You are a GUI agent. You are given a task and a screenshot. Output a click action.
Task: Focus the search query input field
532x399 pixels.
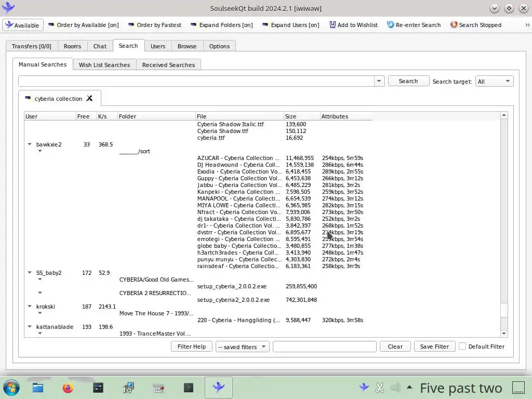[x=196, y=81]
